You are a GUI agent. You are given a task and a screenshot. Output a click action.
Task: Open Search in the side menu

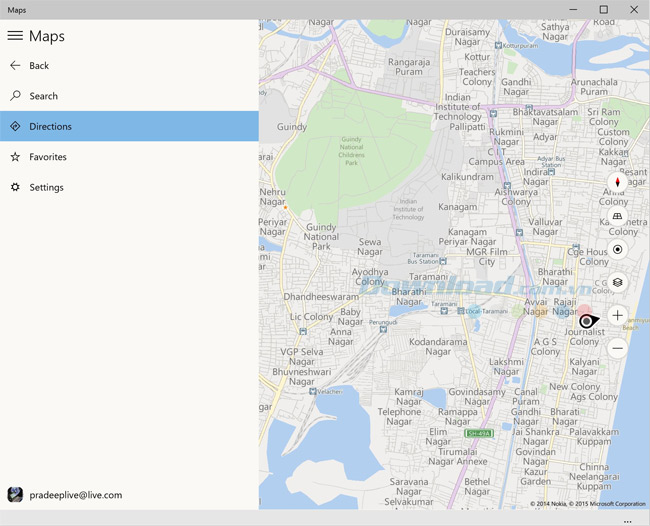coord(43,96)
